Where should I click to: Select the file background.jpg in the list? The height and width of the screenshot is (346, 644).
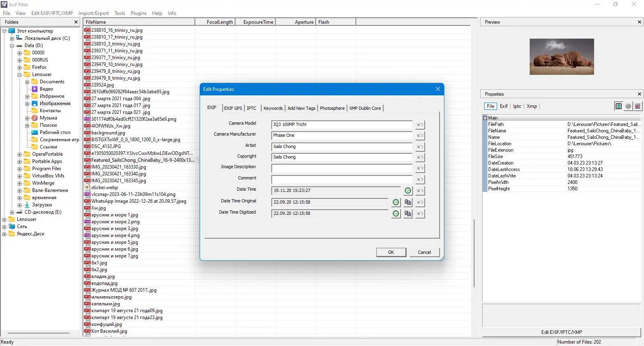click(x=108, y=133)
